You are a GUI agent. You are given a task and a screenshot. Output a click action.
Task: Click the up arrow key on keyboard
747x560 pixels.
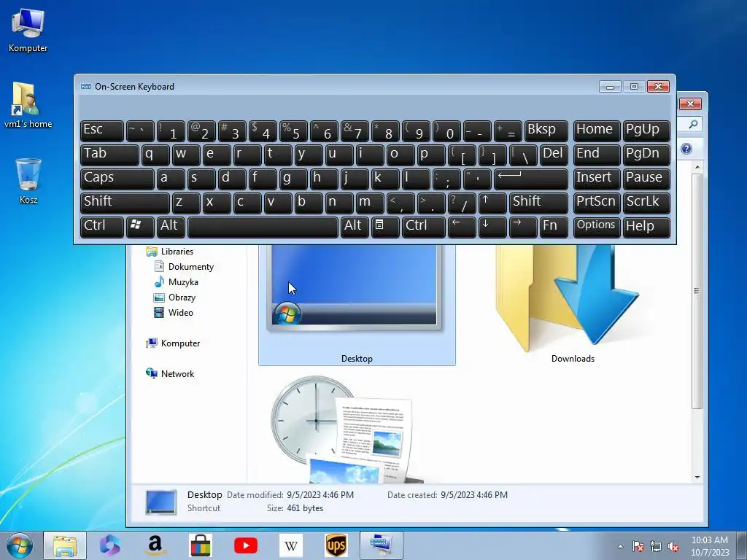click(x=492, y=203)
